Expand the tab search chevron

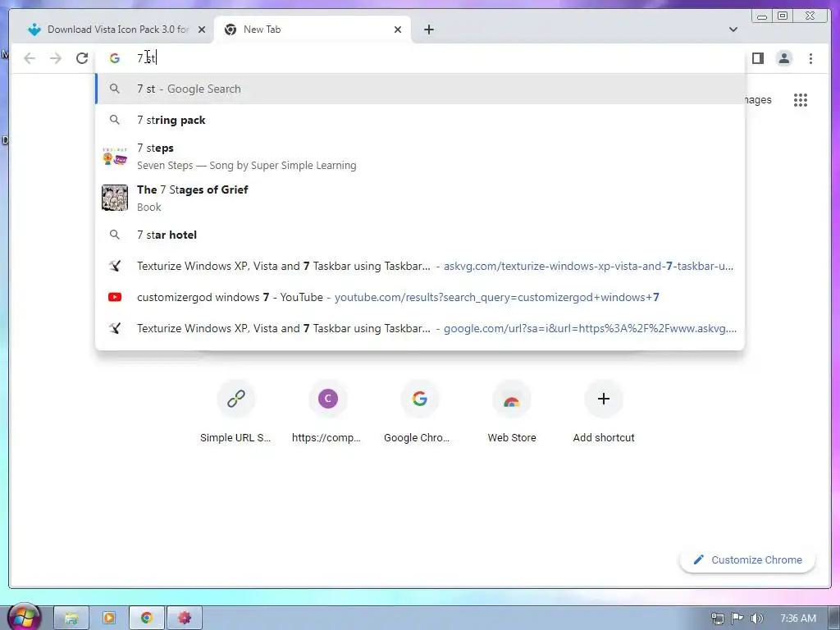click(733, 30)
